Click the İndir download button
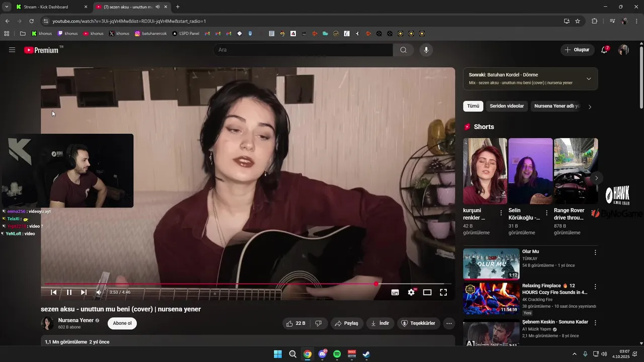 (x=380, y=323)
